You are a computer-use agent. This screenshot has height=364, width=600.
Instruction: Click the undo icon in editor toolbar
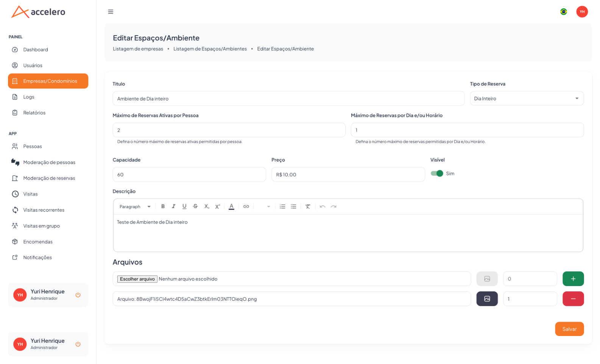pyautogui.click(x=323, y=207)
